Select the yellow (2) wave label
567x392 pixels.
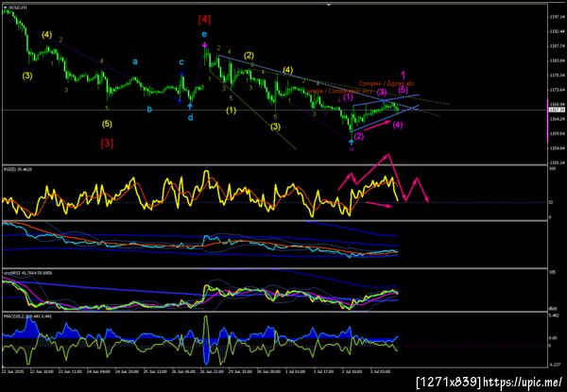pos(249,56)
